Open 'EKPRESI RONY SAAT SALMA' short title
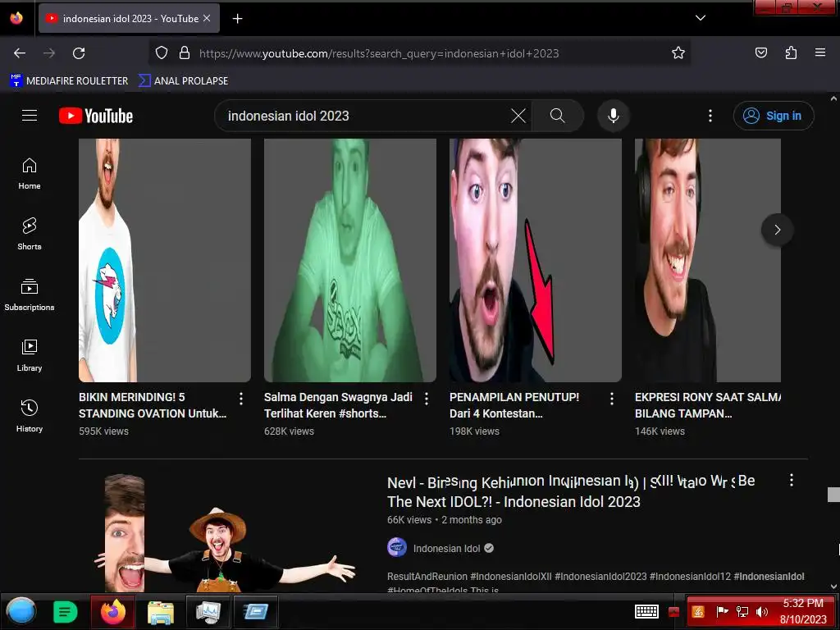The width and height of the screenshot is (840, 630). [708, 405]
